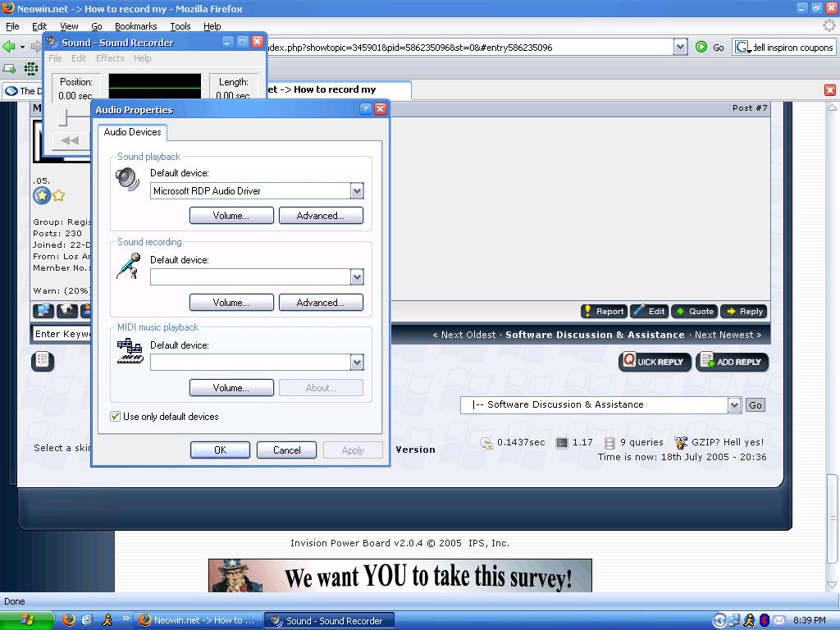Click the AIM running man quick launch icon
The image size is (840, 630).
(107, 620)
